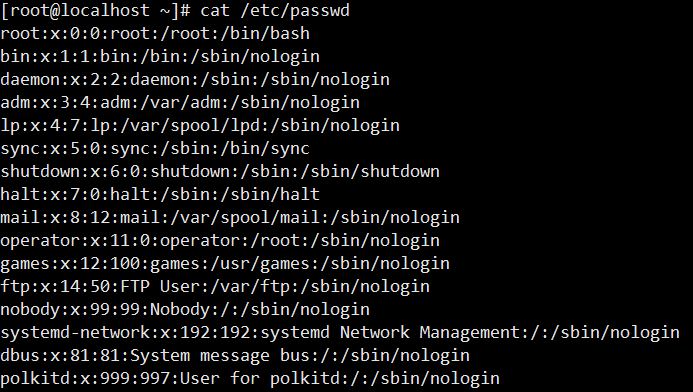This screenshot has height=392, width=693.
Task: Click the 'cat /etc/passwd' command text
Action: [x=275, y=10]
